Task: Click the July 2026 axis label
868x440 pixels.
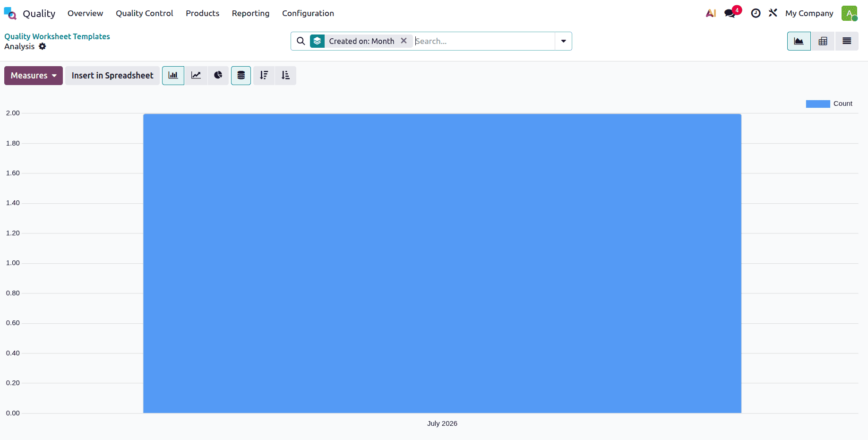Action: (x=442, y=423)
